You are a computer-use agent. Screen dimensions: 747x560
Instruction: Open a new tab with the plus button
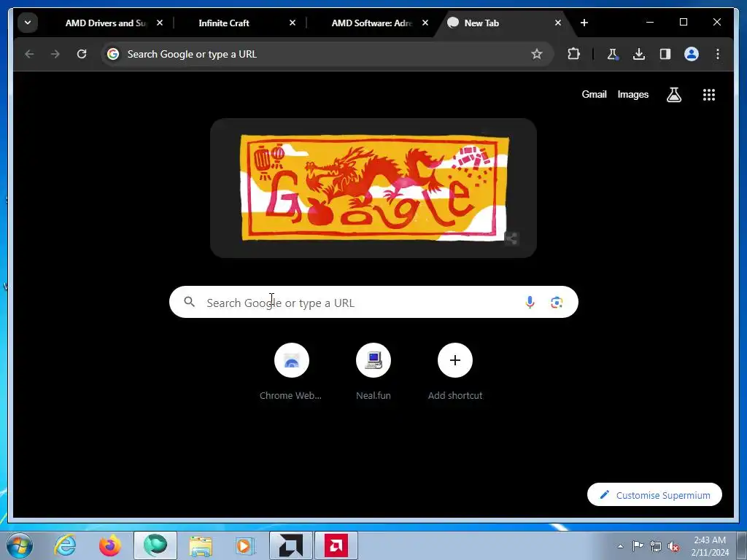point(584,23)
